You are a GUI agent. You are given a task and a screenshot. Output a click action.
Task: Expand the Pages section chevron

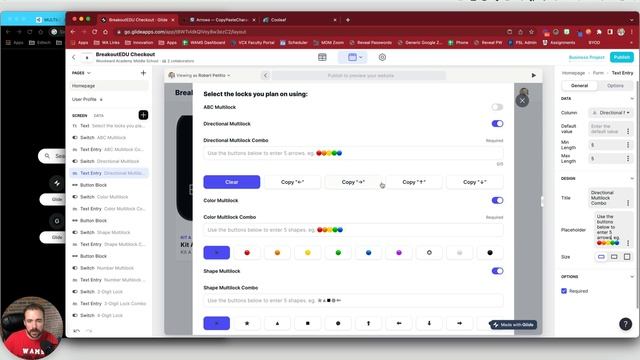89,73
